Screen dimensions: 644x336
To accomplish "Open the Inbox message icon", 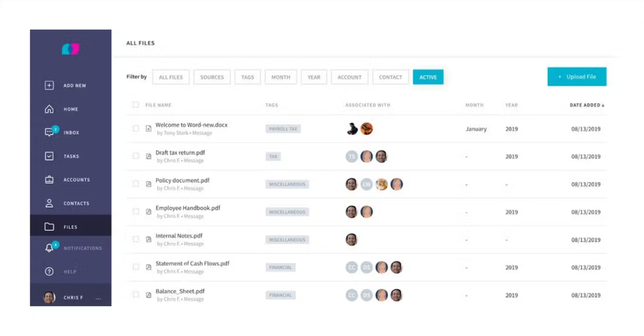I will point(49,133).
